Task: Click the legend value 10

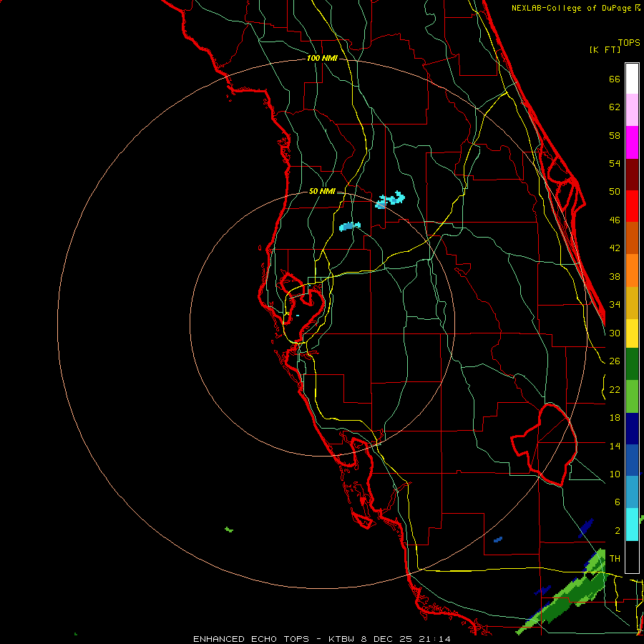Action: [615, 474]
